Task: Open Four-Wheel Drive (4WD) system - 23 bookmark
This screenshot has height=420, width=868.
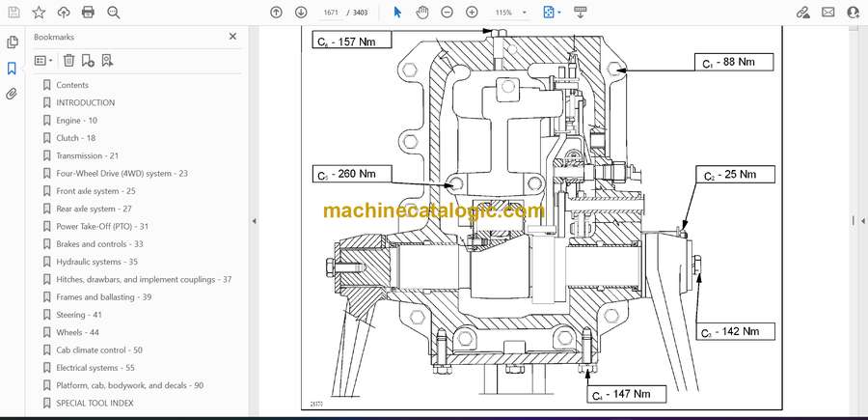Action: [122, 174]
